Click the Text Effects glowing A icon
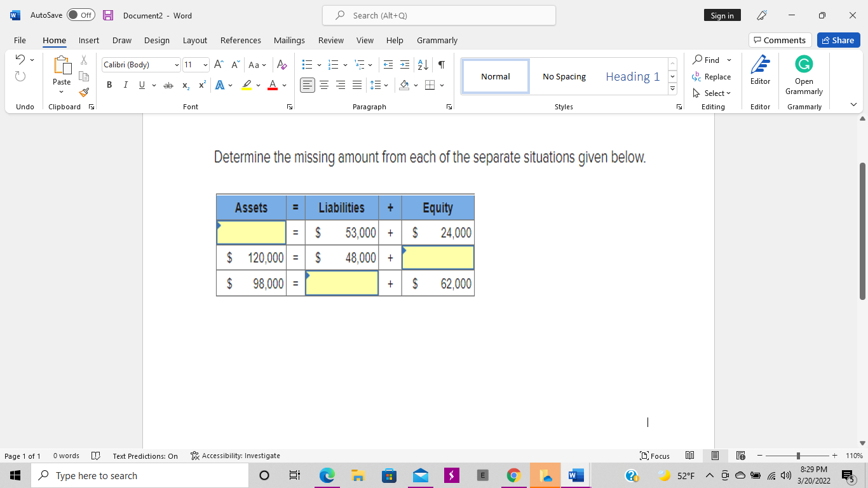 220,85
